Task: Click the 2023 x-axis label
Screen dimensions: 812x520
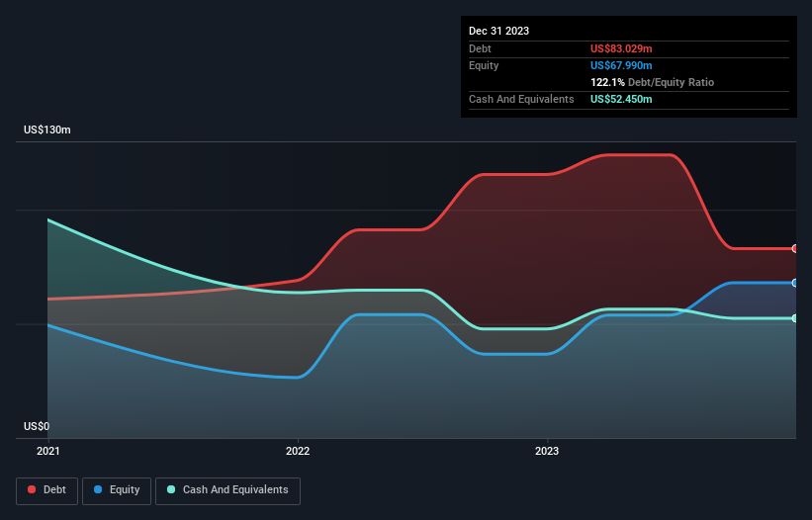Action: click(547, 451)
